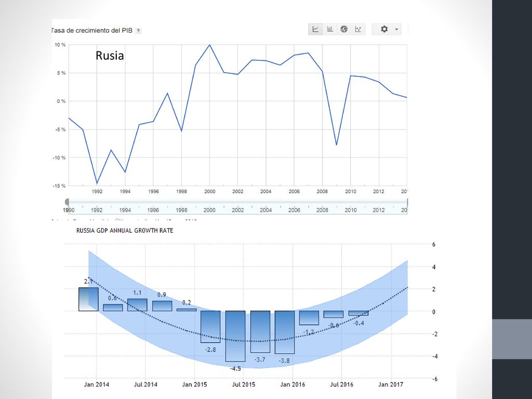Click the bar labeled -4.5
This screenshot has height=399, width=532.
[x=235, y=336]
